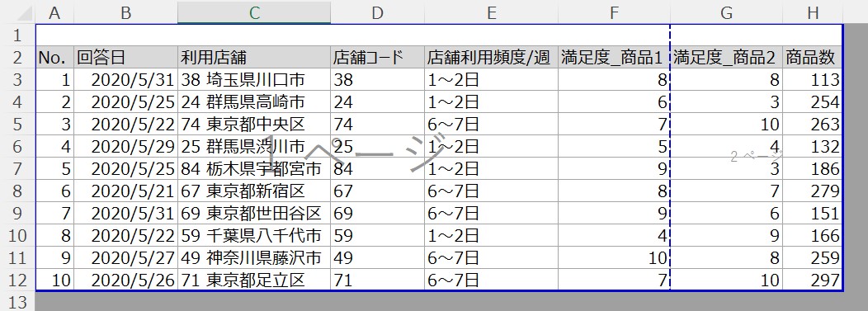Select No. cell '1' in row 3
The image size is (868, 311).
(x=54, y=80)
